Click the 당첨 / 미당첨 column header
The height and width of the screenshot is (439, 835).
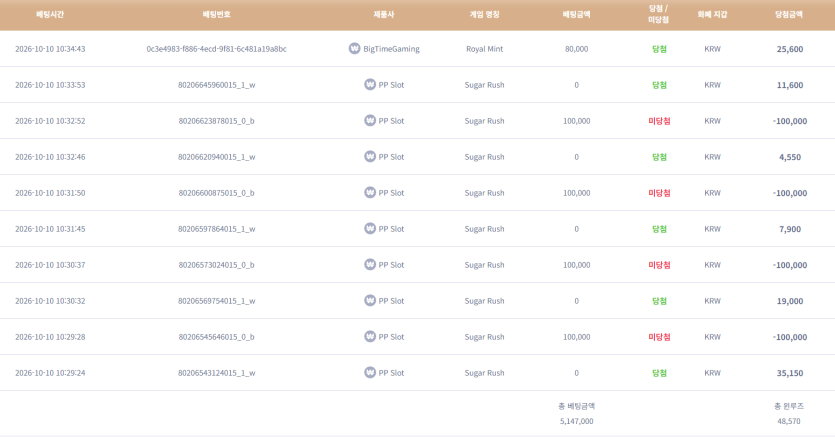[x=659, y=14]
